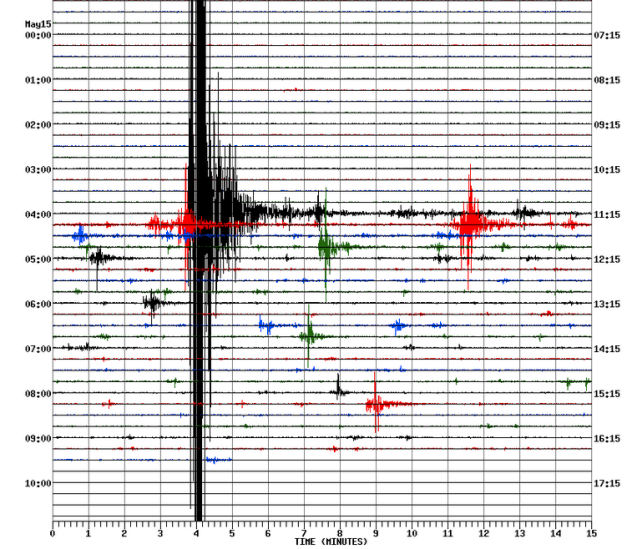Viewport: 632px width, 549px height.
Task: Click the 03:00 row label
Action: pos(38,170)
